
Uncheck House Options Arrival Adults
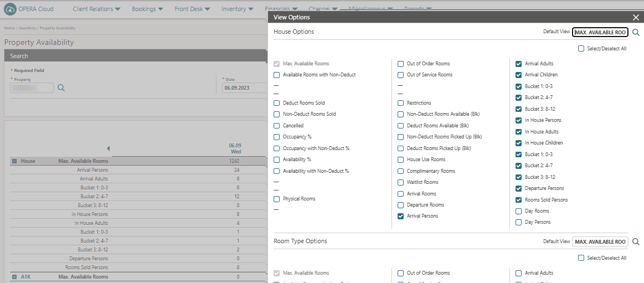coord(519,64)
